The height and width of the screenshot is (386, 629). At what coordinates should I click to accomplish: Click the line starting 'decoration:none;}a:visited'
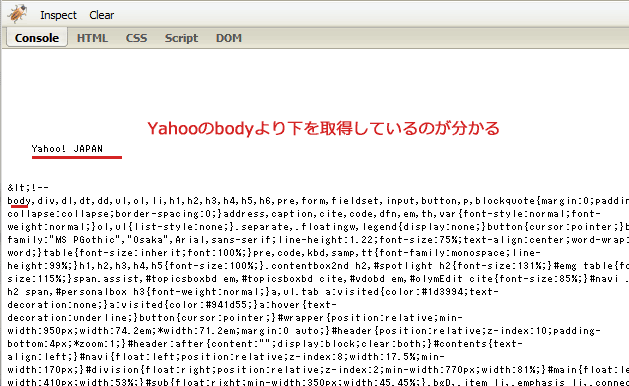172,305
